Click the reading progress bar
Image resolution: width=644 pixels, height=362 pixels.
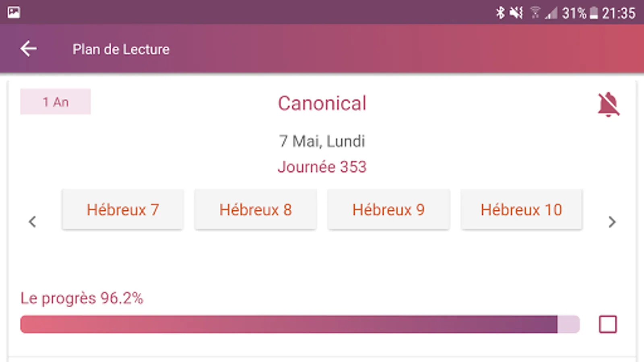[x=300, y=324]
